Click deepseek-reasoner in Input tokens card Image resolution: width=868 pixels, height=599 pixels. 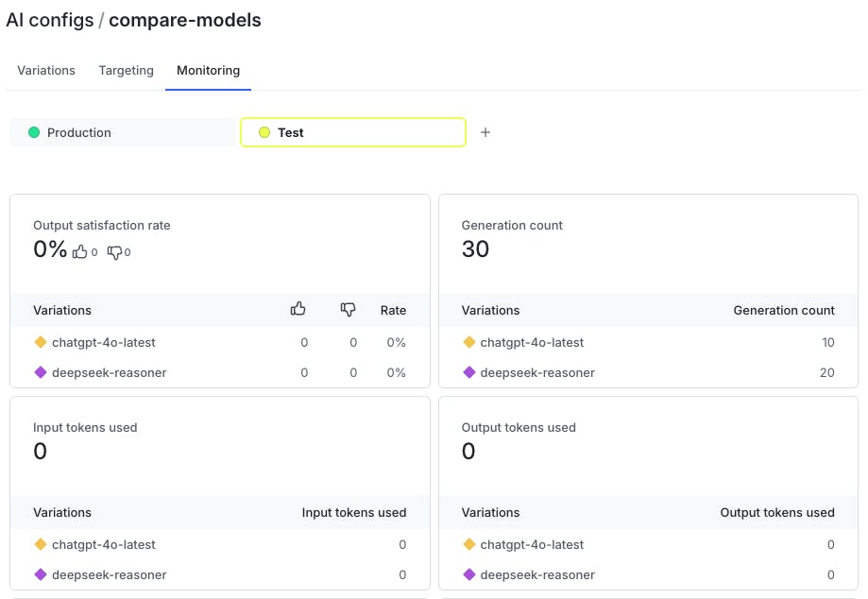109,574
